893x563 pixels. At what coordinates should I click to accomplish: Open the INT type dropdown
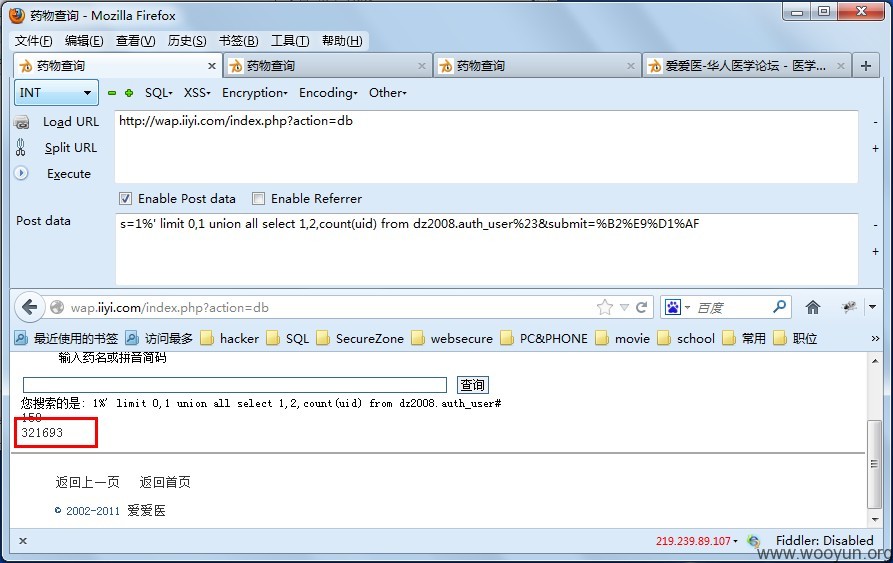(x=56, y=92)
